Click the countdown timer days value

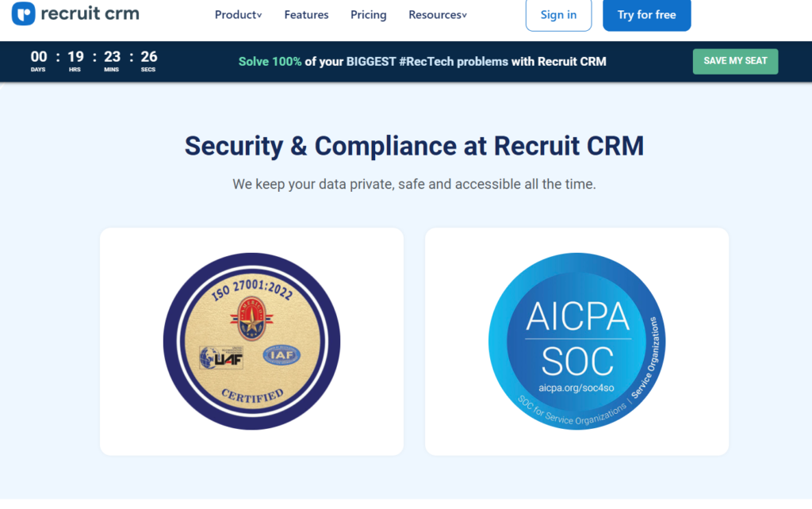tap(39, 56)
